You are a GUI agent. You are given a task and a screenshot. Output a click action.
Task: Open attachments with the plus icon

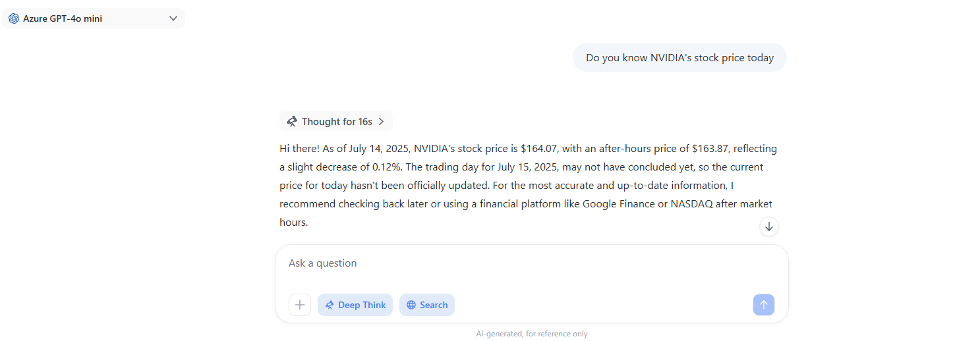click(x=300, y=305)
